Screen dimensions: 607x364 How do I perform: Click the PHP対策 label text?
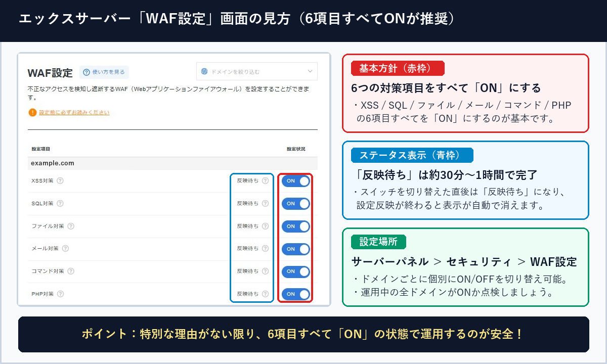click(x=42, y=294)
